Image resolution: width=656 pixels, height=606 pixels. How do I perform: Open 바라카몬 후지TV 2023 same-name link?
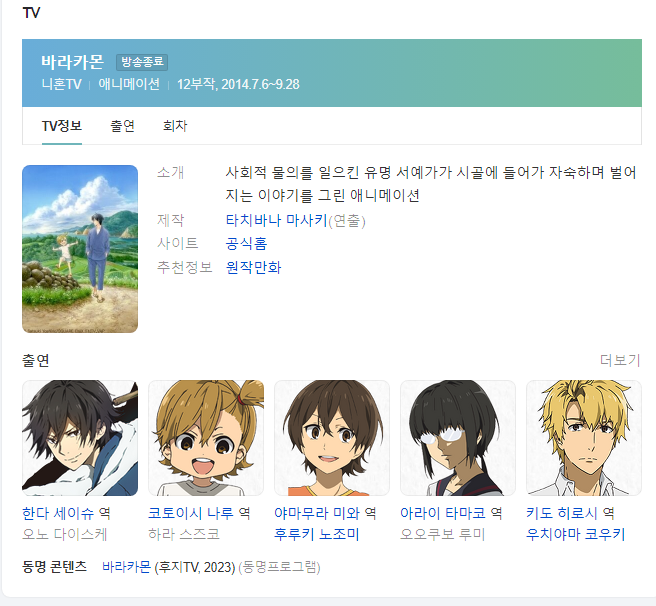coord(126,567)
